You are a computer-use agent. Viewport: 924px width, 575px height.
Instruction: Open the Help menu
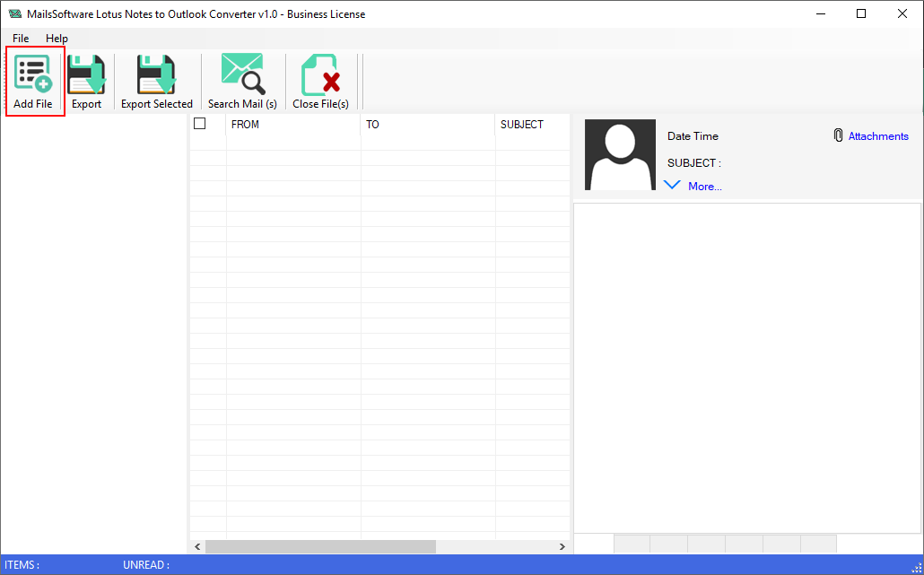pyautogui.click(x=57, y=39)
